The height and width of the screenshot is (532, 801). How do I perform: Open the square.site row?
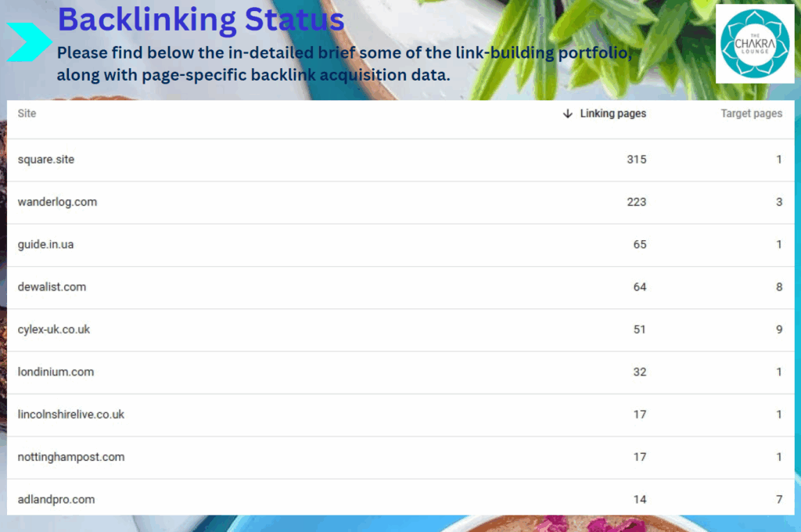tap(400, 160)
